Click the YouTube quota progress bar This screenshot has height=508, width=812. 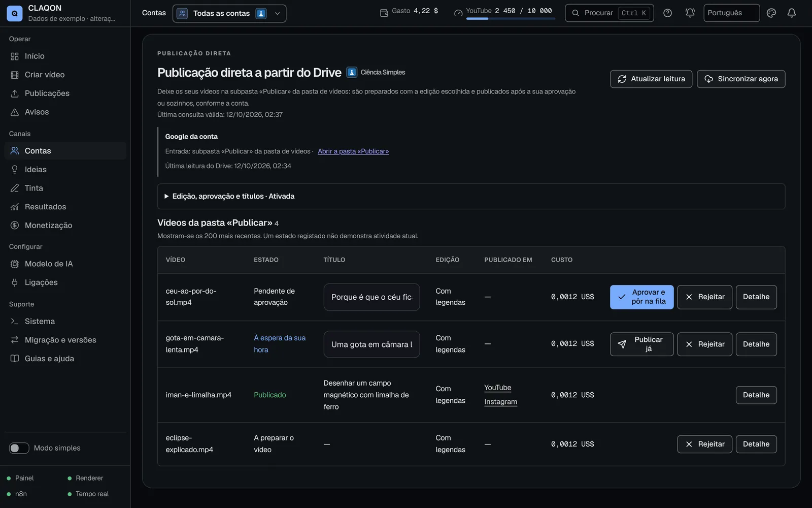(x=511, y=19)
